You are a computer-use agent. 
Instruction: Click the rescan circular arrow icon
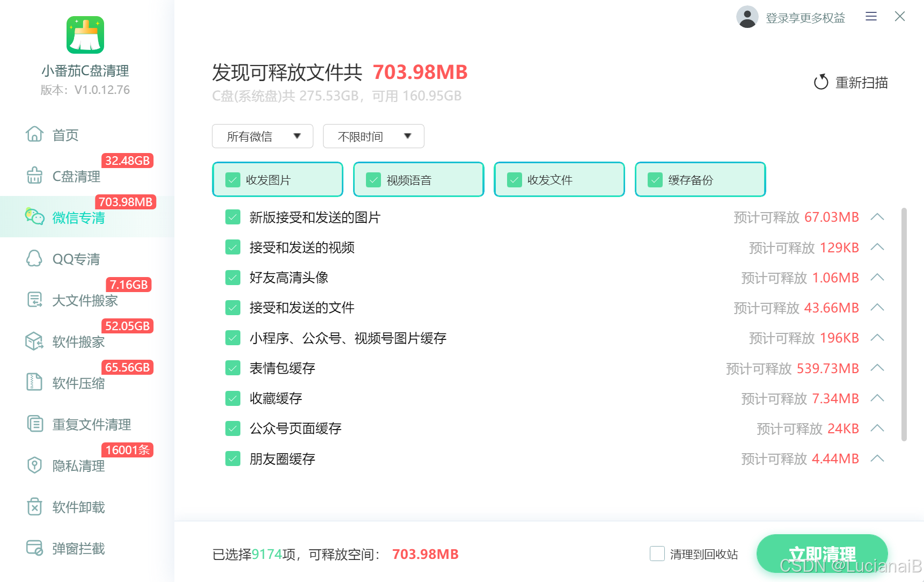(x=821, y=82)
